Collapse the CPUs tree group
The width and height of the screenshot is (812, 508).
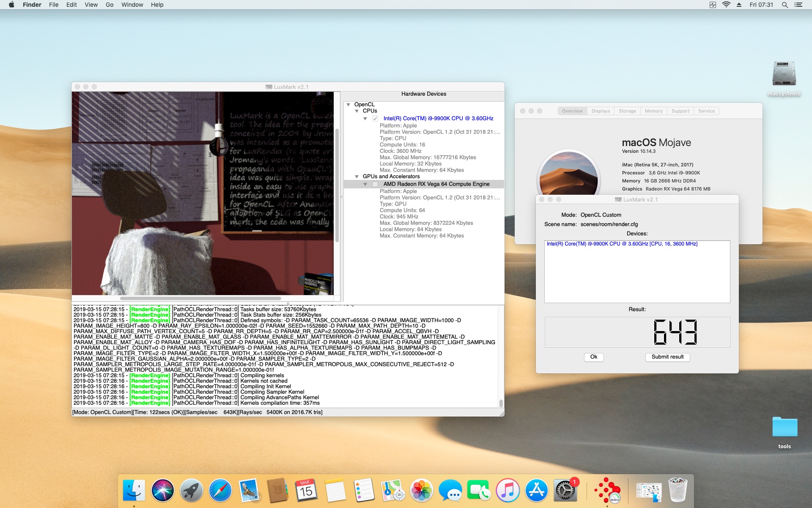[x=357, y=111]
